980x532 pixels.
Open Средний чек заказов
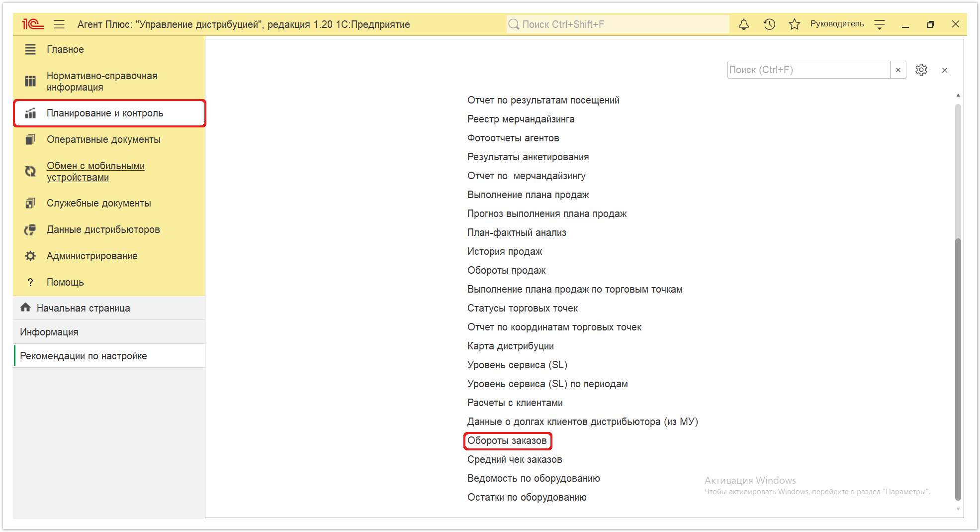click(x=515, y=459)
